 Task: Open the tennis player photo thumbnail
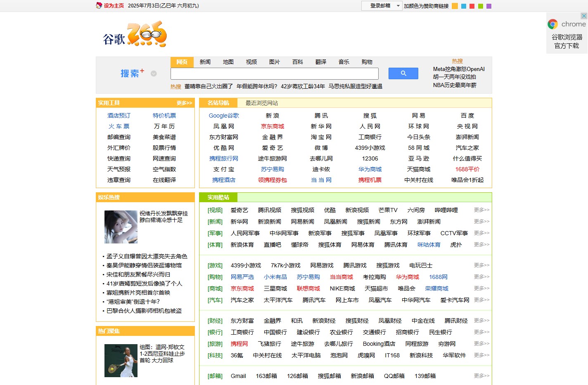pos(121,361)
